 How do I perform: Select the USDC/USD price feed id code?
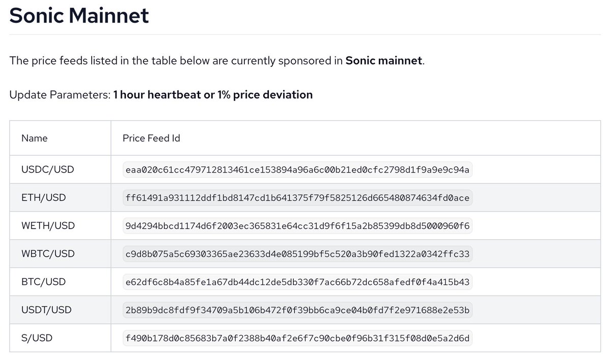[x=298, y=170]
